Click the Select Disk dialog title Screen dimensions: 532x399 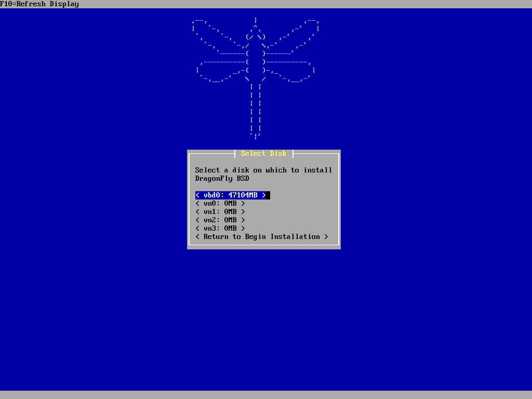click(263, 154)
